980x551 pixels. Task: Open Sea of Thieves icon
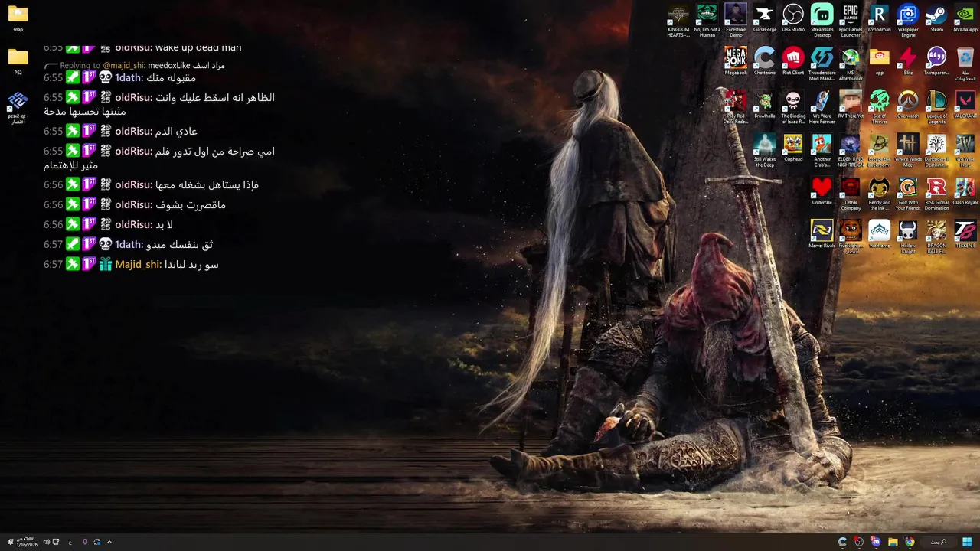pyautogui.click(x=880, y=106)
